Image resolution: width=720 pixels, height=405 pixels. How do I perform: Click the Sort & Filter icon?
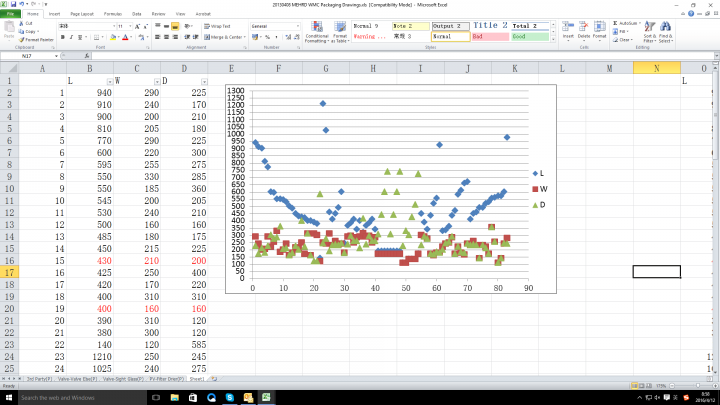649,34
